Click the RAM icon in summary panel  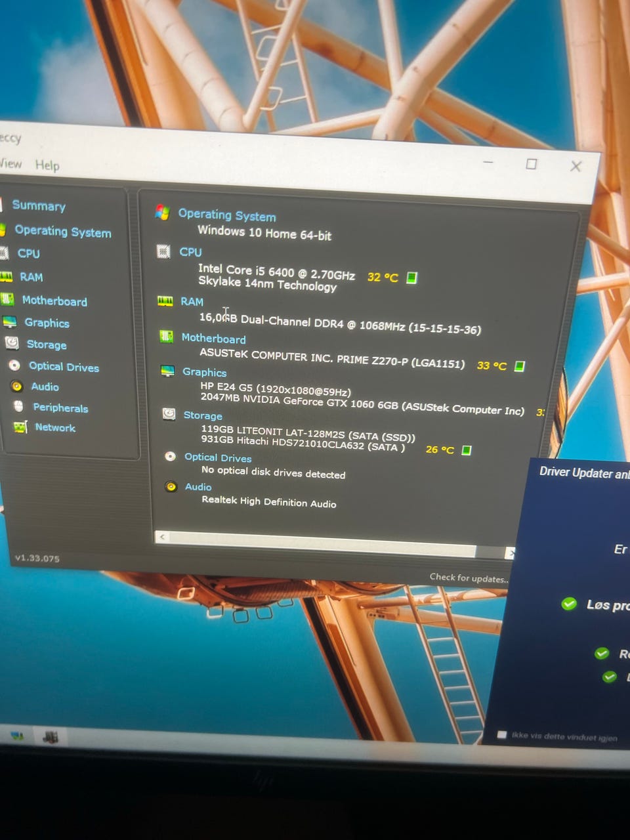tap(165, 301)
